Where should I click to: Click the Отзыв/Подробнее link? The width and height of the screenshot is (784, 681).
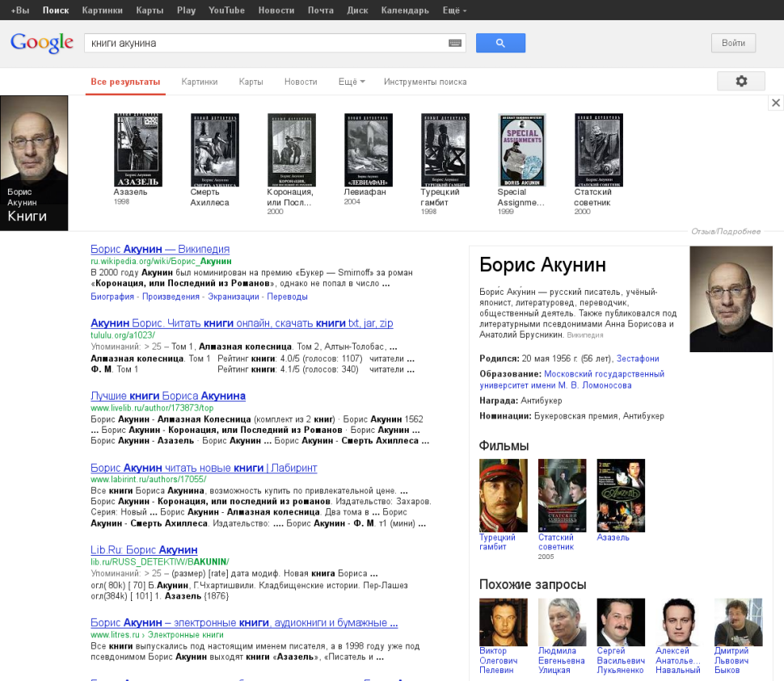[726, 231]
